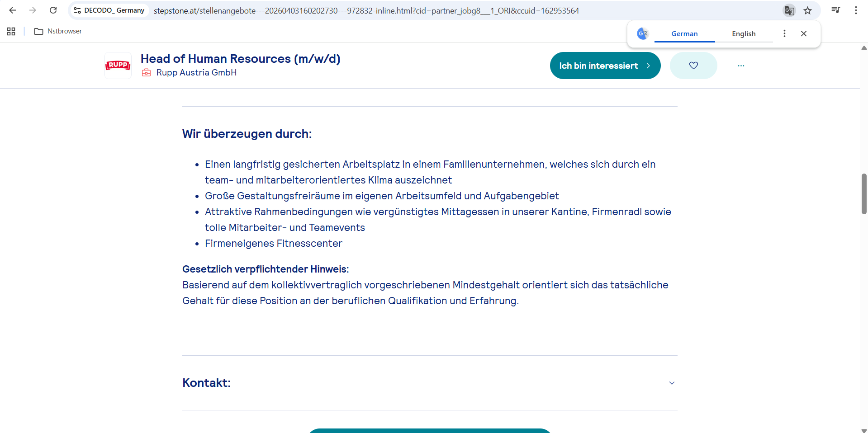
Task: Bookmark this page with star icon
Action: [807, 10]
